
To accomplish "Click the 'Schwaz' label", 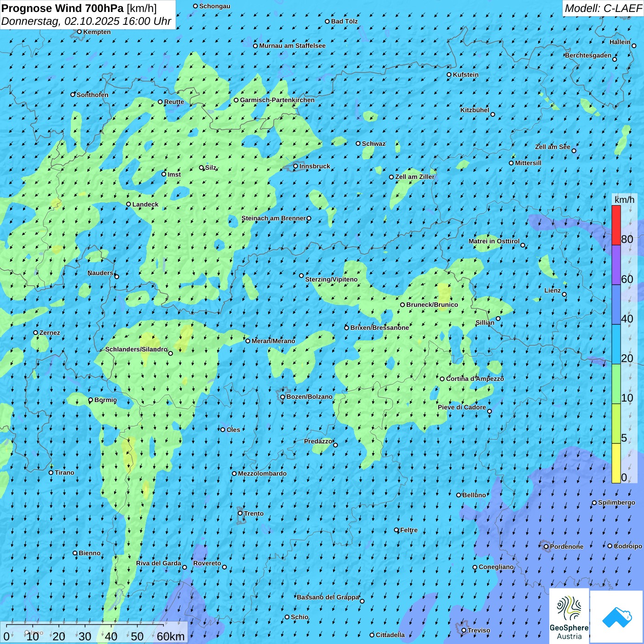I will (374, 144).
